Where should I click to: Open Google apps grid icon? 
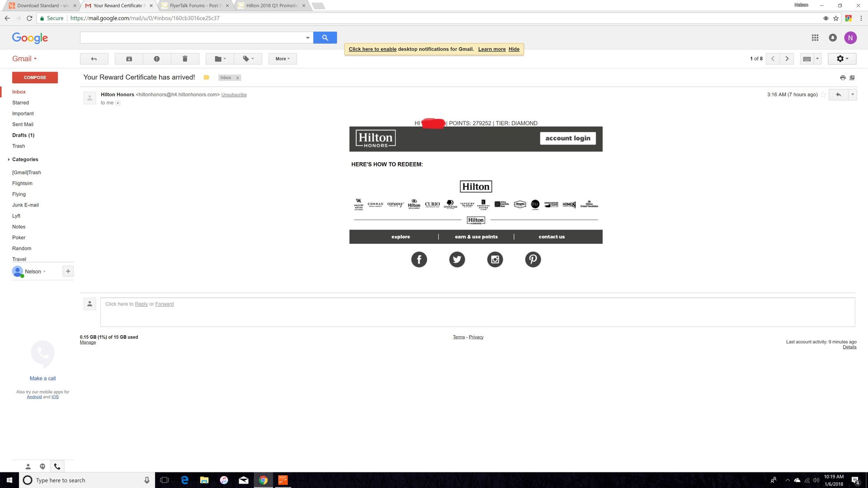pos(815,38)
